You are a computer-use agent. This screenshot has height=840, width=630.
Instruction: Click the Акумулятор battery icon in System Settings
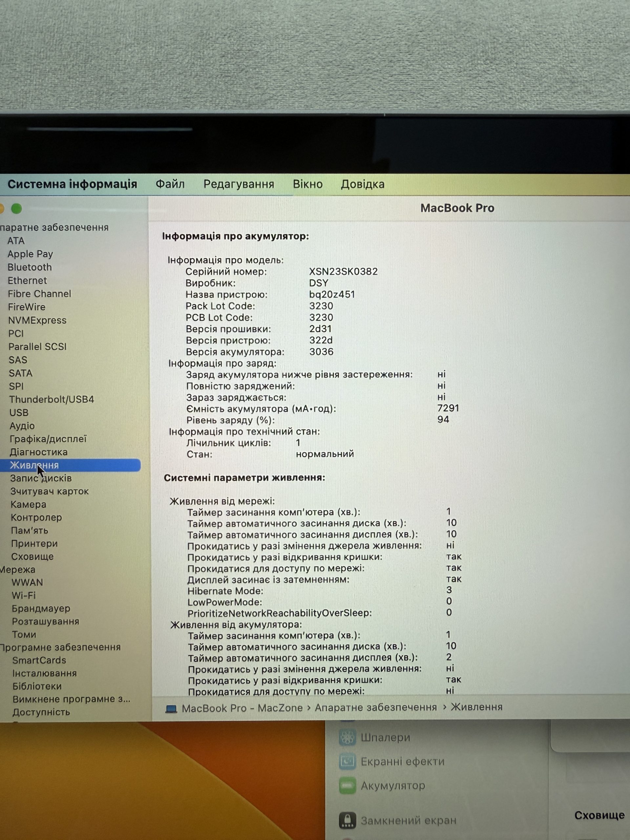coord(347,785)
